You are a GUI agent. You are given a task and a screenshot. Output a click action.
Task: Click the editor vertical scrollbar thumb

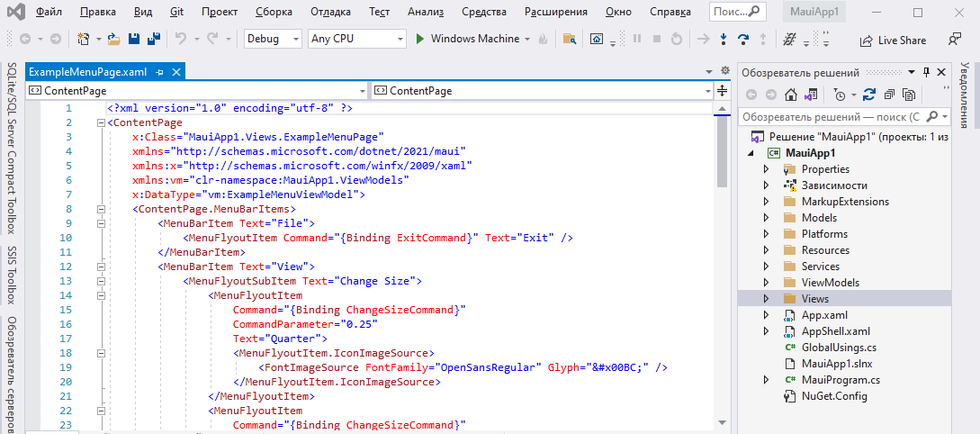[722, 149]
